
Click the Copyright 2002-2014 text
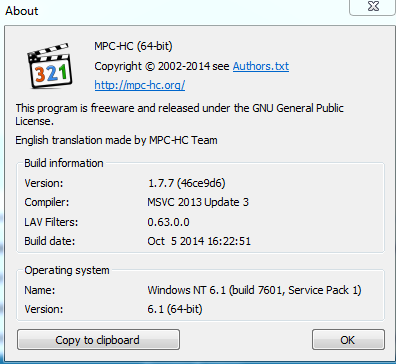(x=162, y=66)
